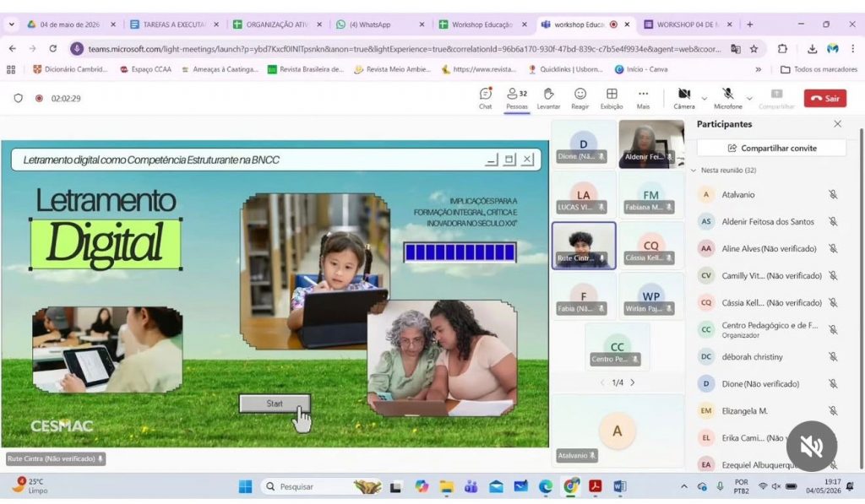
Task: Switch to the WhatsApp browser tab
Action: pos(379,24)
